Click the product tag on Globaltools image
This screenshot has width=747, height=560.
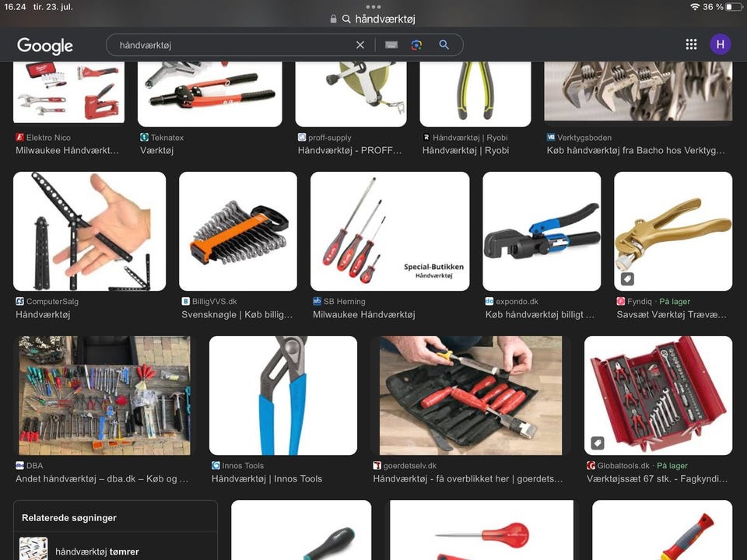(598, 443)
